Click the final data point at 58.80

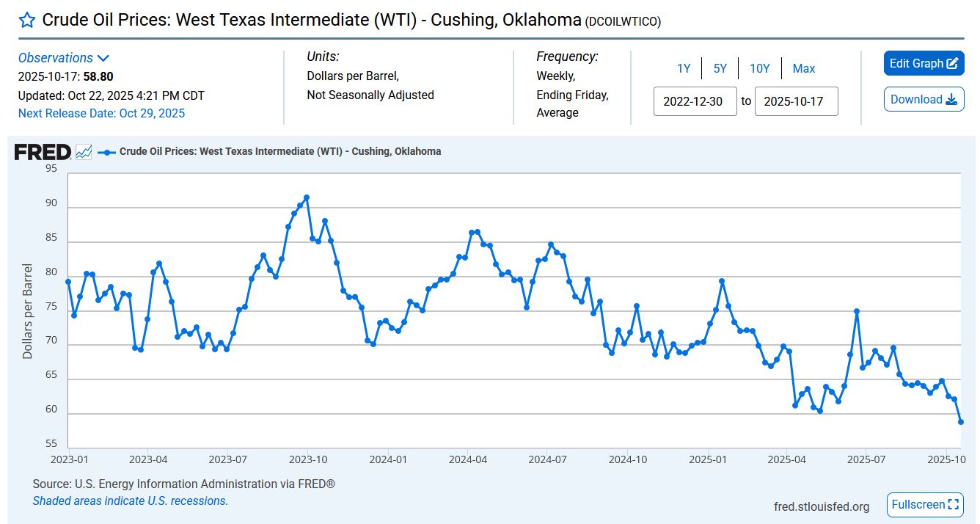pos(960,422)
